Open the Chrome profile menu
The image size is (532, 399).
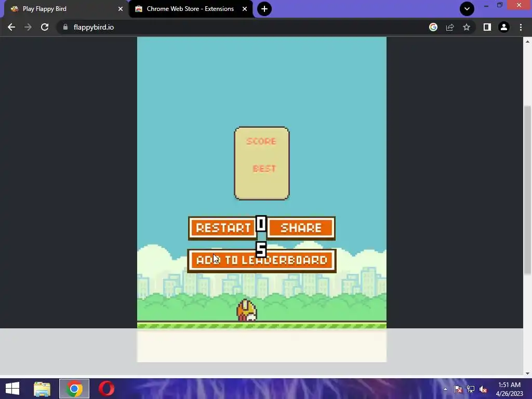504,27
